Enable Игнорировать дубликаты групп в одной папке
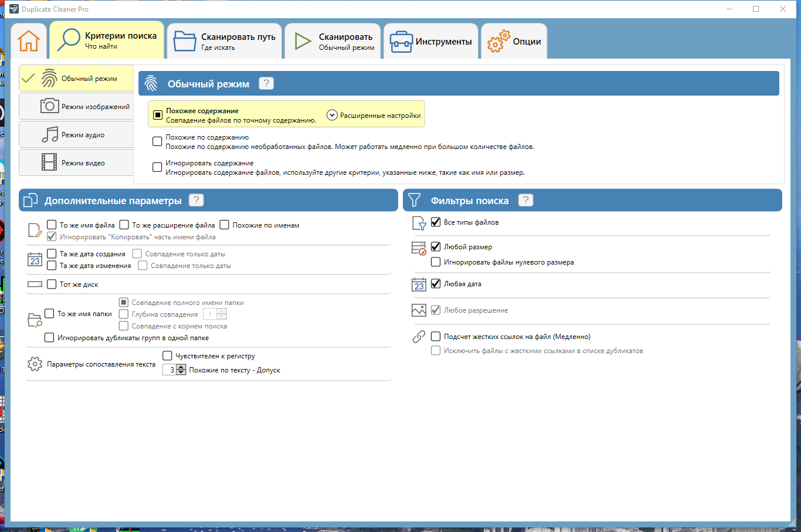The image size is (801, 532). [49, 338]
